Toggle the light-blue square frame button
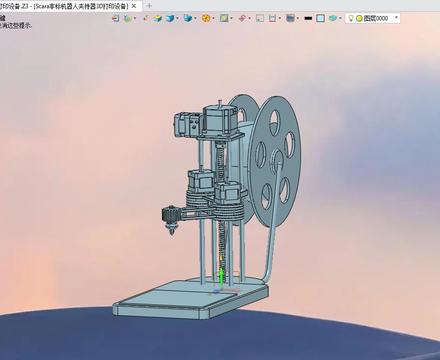 pos(320,18)
